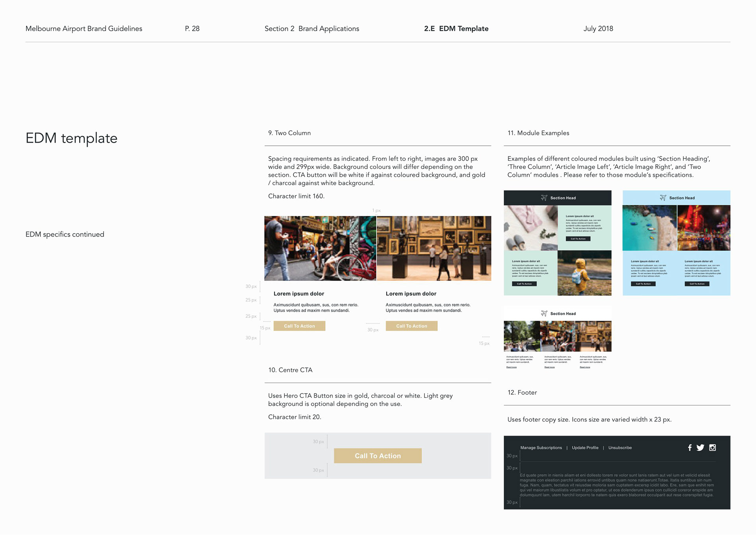
Task: Click Call To Action in mint green module top
Action: (578, 239)
